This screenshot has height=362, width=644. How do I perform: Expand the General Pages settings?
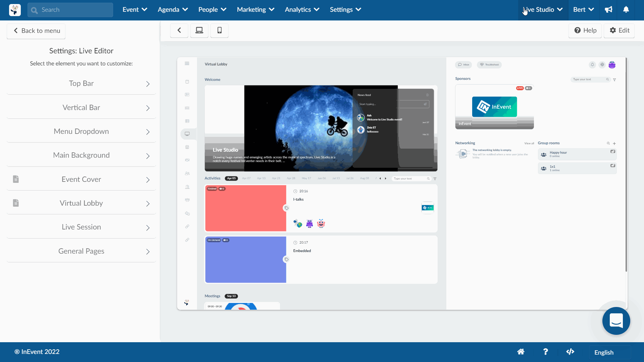(81, 251)
